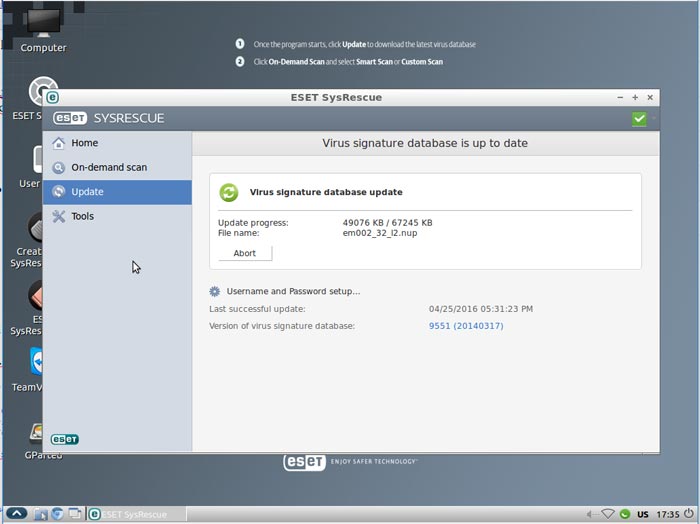Click the last successful update timestamp
700x524 pixels.
tap(481, 309)
